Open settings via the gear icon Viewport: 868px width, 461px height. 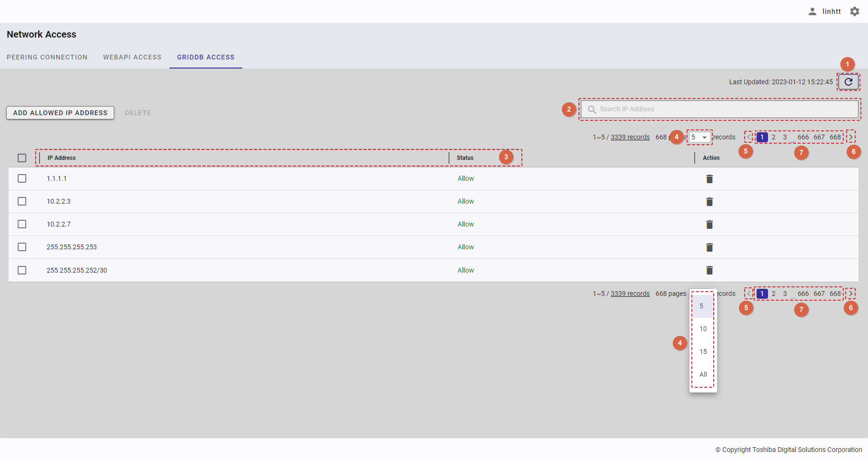[x=855, y=11]
